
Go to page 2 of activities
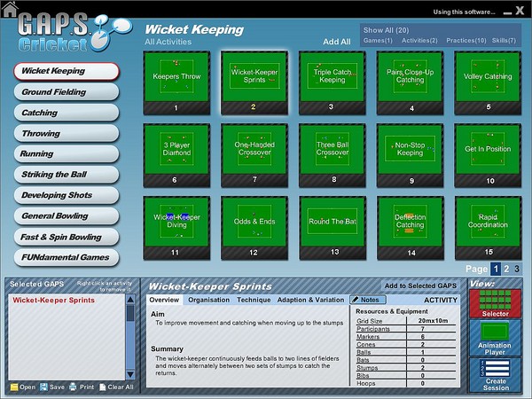pos(506,269)
